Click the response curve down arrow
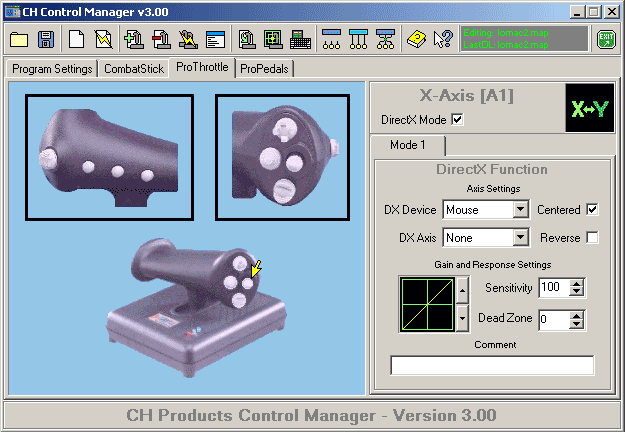 click(462, 318)
